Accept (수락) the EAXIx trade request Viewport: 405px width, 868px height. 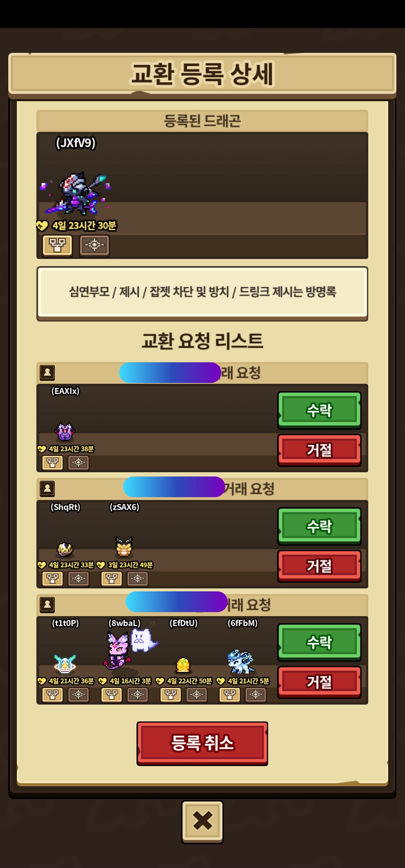(x=319, y=410)
